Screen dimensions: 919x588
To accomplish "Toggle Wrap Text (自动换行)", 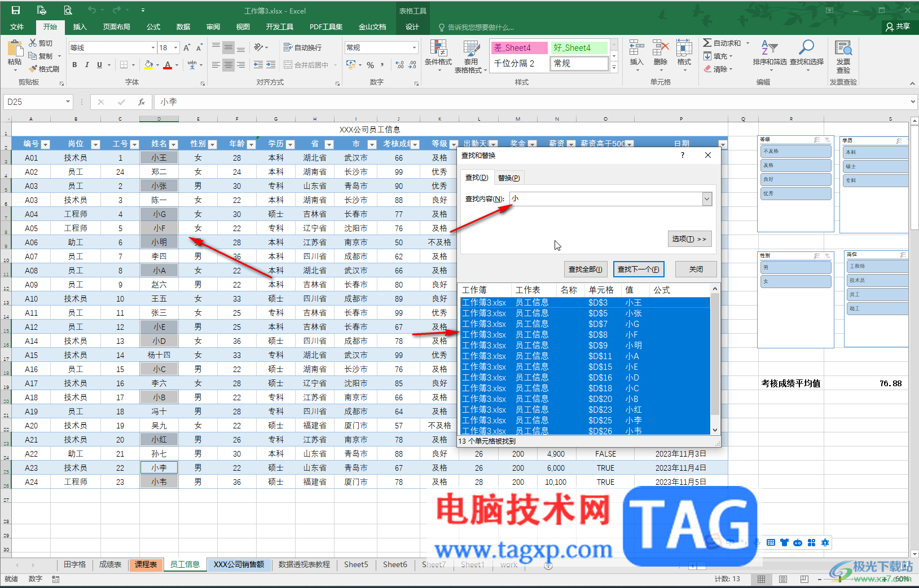I will [x=302, y=47].
